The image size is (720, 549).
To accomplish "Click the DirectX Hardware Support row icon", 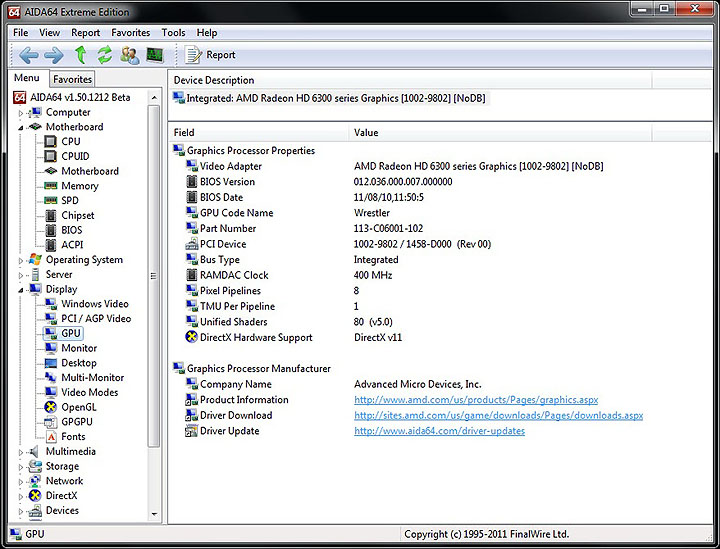I will tap(191, 337).
